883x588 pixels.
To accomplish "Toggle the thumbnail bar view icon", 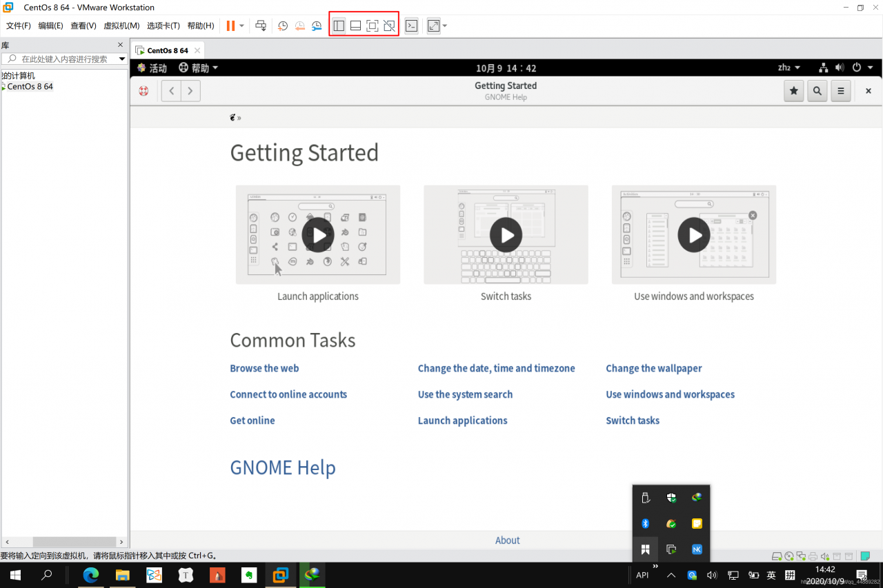I will (x=355, y=26).
